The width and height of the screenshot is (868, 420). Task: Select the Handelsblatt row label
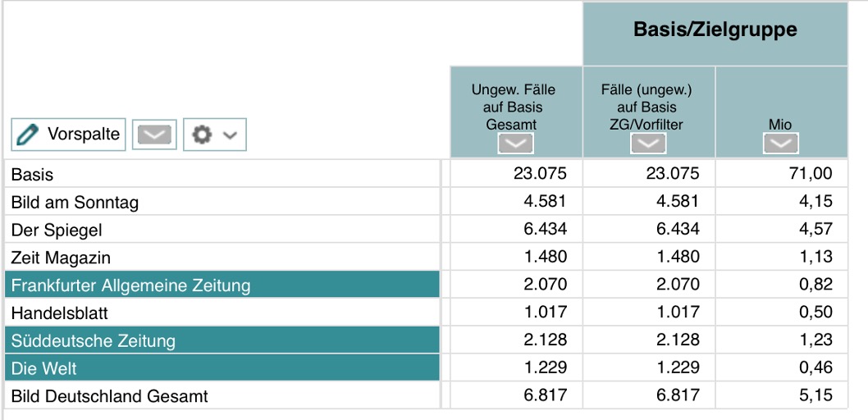60,313
